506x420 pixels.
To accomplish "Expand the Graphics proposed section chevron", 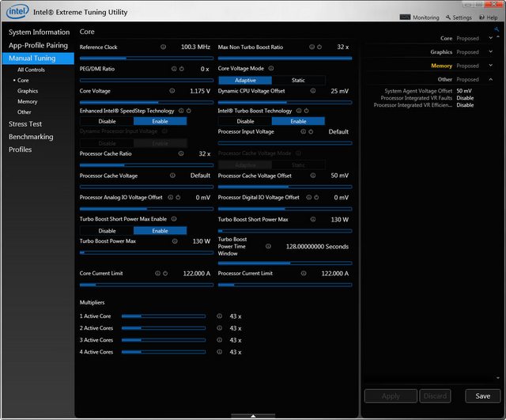I will pos(490,51).
